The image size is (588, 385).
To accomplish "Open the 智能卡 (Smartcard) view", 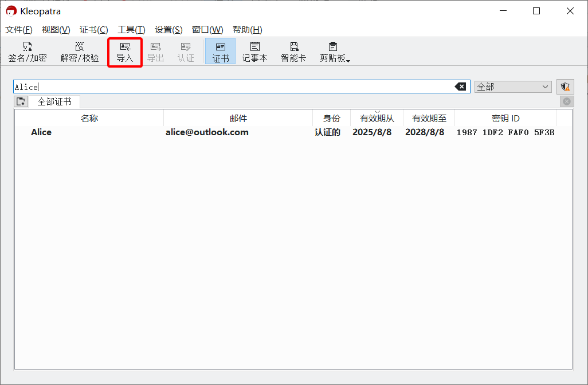I will [293, 52].
